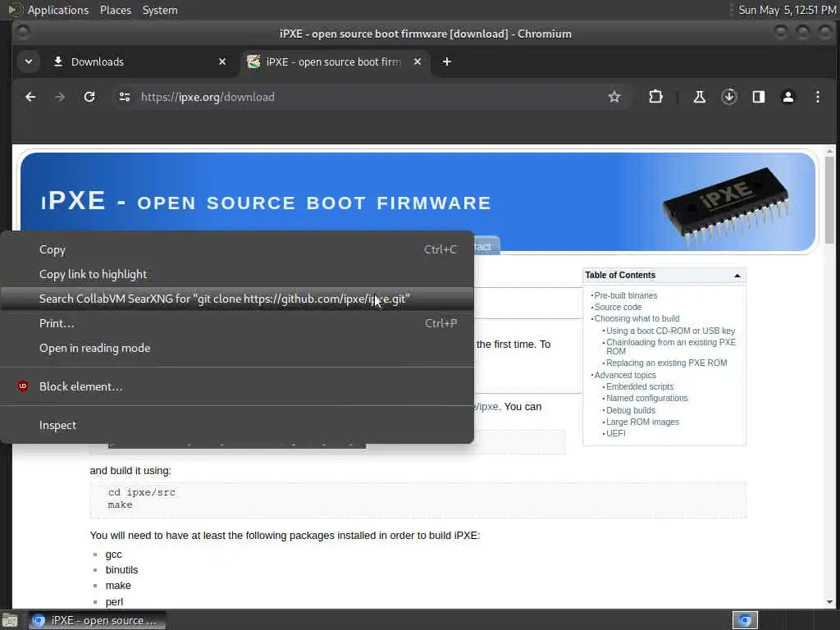Jump to UEFI contents link
The image size is (840, 630).
pyautogui.click(x=615, y=433)
